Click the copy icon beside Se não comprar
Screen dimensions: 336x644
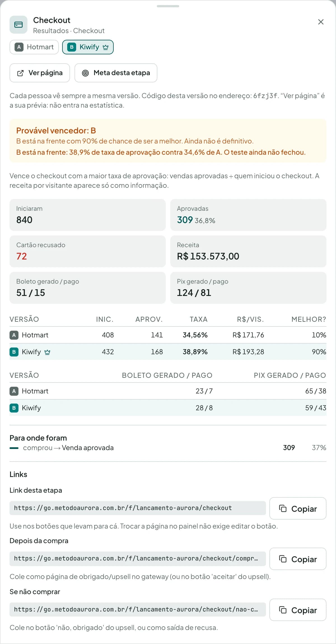click(283, 610)
